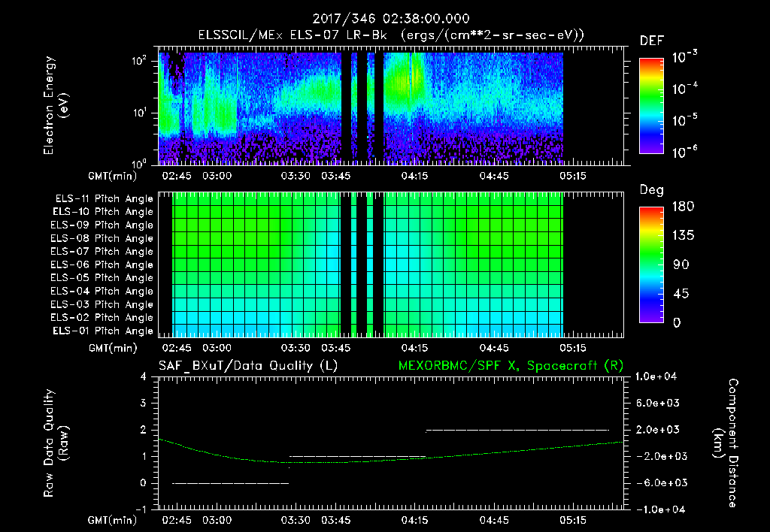Click the data quality line at level 2

pyautogui.click(x=517, y=430)
